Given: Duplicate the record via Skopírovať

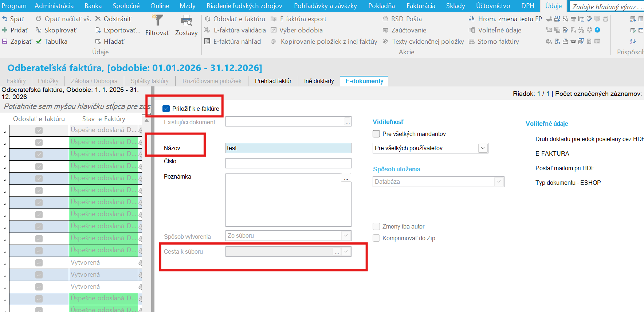Looking at the screenshot, I should 56,30.
